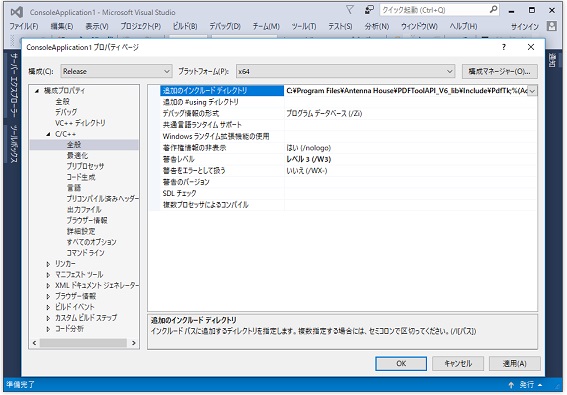Click the publish up-arrow icon in status bar

[511, 385]
